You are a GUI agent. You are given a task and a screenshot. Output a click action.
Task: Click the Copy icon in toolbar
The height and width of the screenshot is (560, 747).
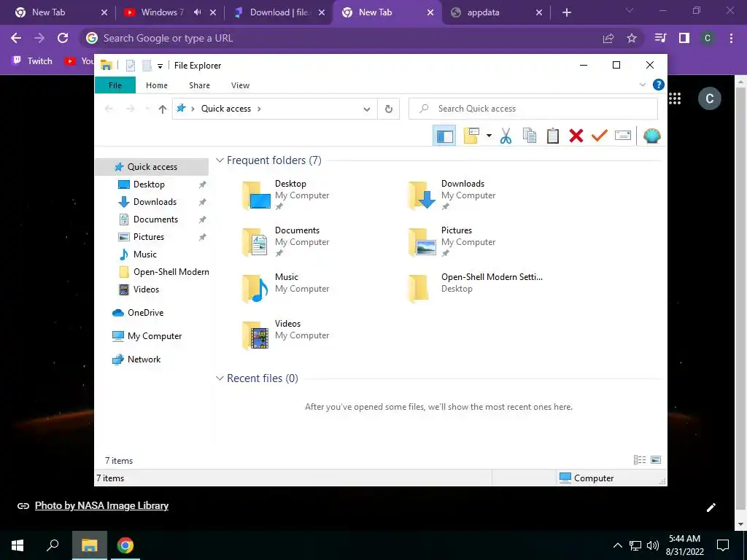pyautogui.click(x=529, y=136)
